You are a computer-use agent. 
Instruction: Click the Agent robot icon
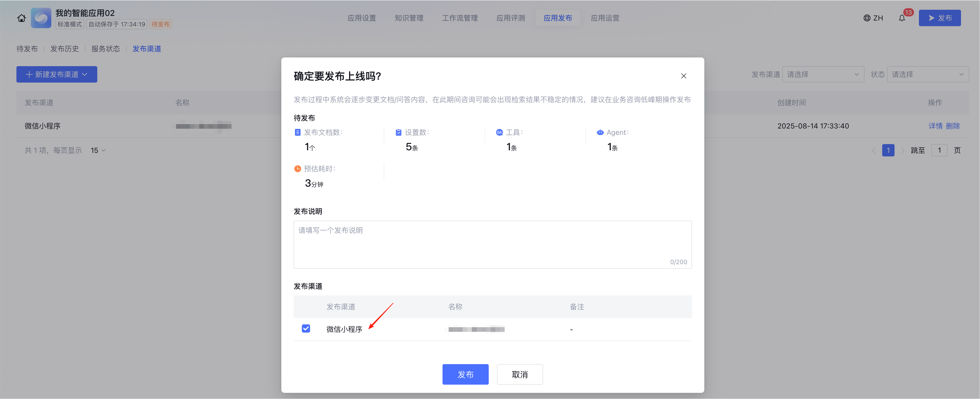pyautogui.click(x=600, y=132)
